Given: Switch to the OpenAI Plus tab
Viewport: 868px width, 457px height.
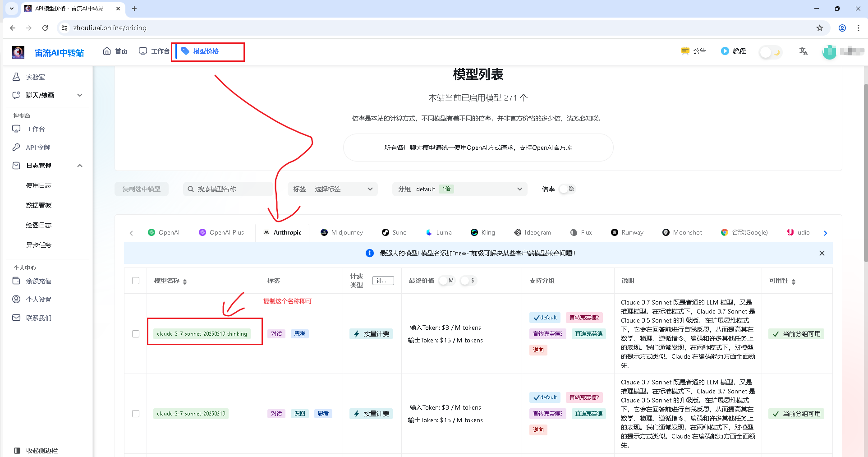Looking at the screenshot, I should click(x=221, y=233).
